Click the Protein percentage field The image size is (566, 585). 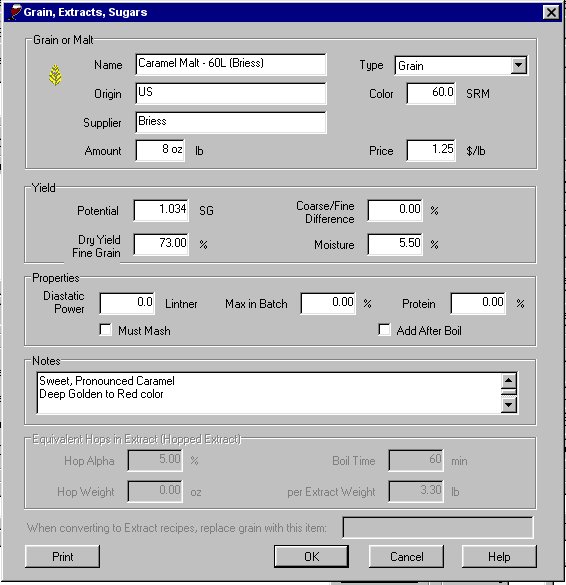(x=478, y=303)
